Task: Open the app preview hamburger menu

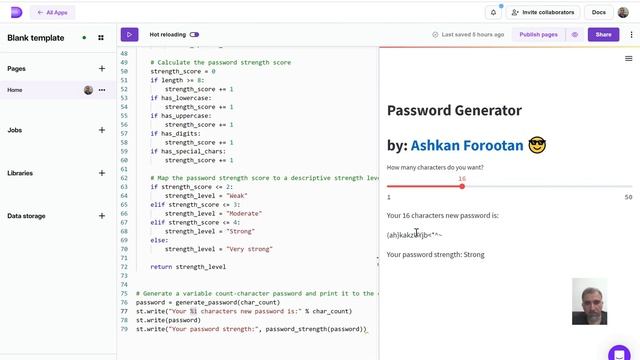Action: point(629,59)
